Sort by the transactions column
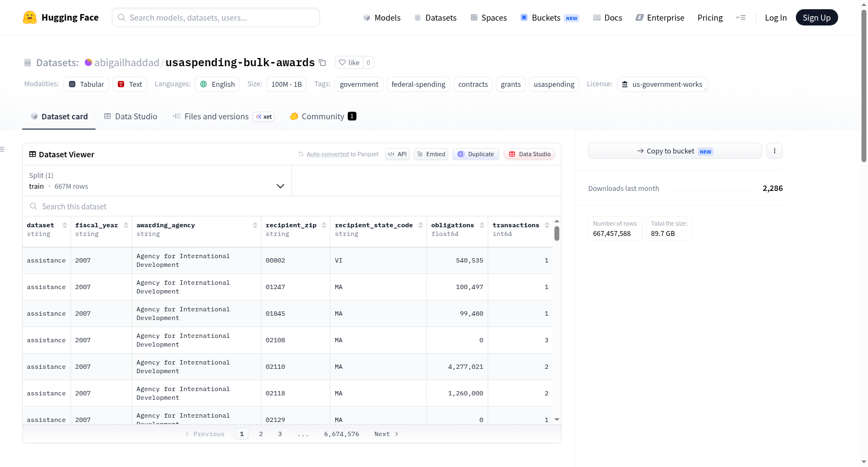 tap(547, 225)
